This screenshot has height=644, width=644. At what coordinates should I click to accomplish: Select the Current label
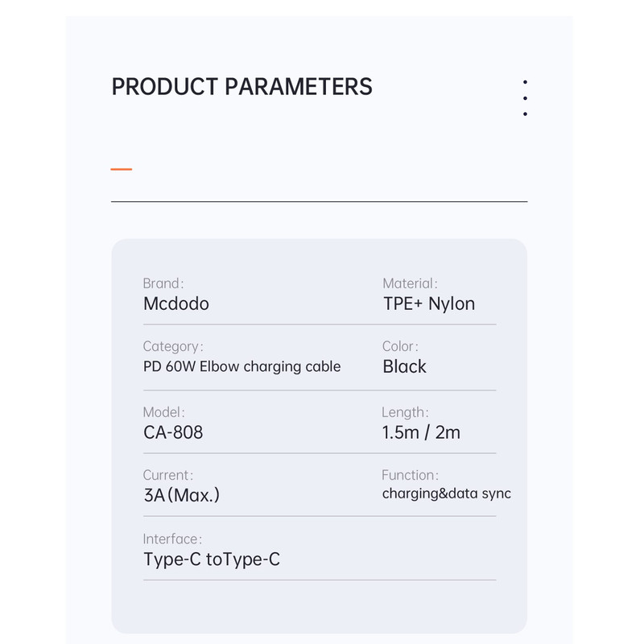point(168,475)
